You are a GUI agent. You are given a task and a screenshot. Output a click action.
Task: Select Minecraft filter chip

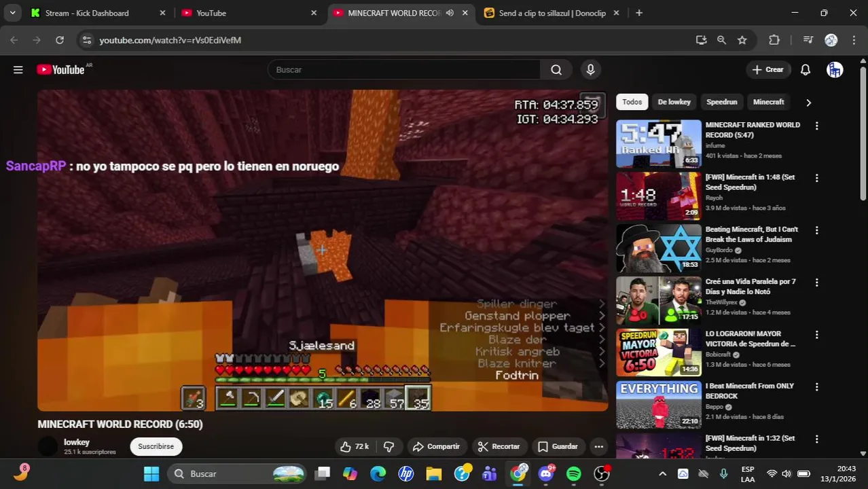[x=768, y=102]
